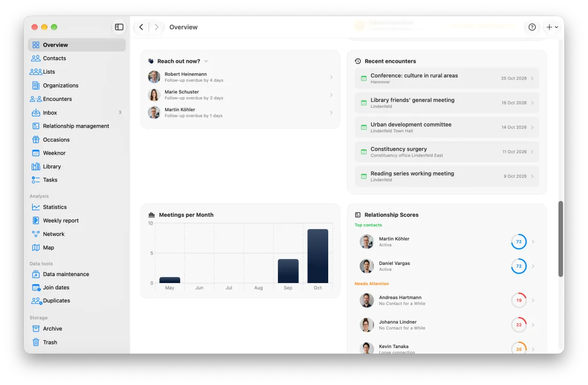
Task: Open the plus add menu
Action: point(552,27)
